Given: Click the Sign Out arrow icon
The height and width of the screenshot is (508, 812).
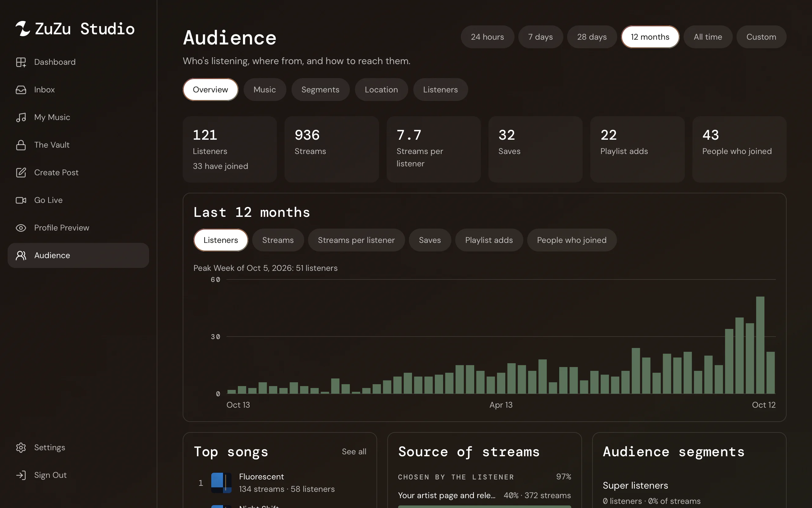Looking at the screenshot, I should tap(21, 475).
